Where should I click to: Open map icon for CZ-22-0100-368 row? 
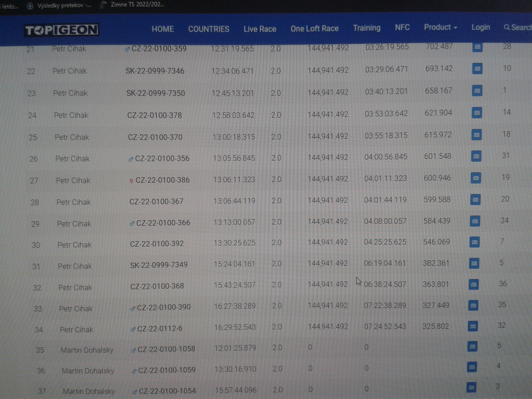click(474, 284)
